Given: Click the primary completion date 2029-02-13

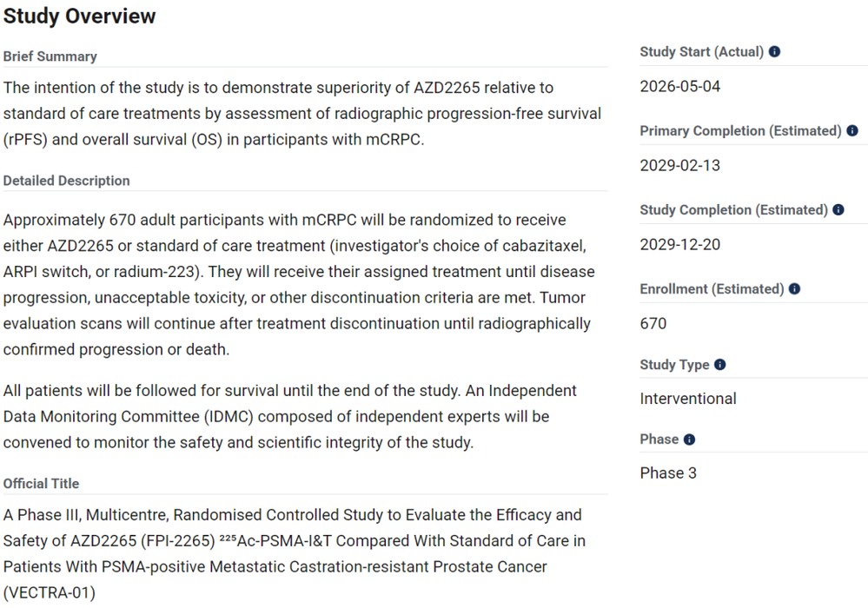Looking at the screenshot, I should point(679,165).
